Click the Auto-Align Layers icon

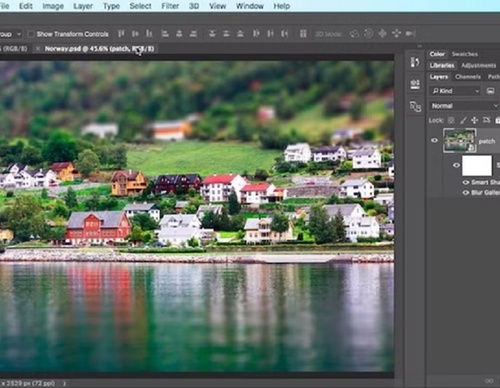click(x=303, y=34)
